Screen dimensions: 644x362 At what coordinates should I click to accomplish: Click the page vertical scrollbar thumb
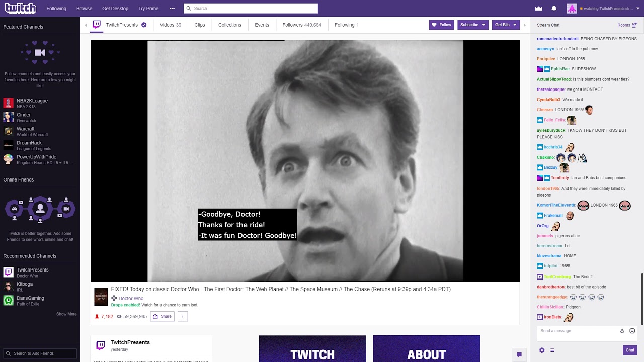coord(642,300)
